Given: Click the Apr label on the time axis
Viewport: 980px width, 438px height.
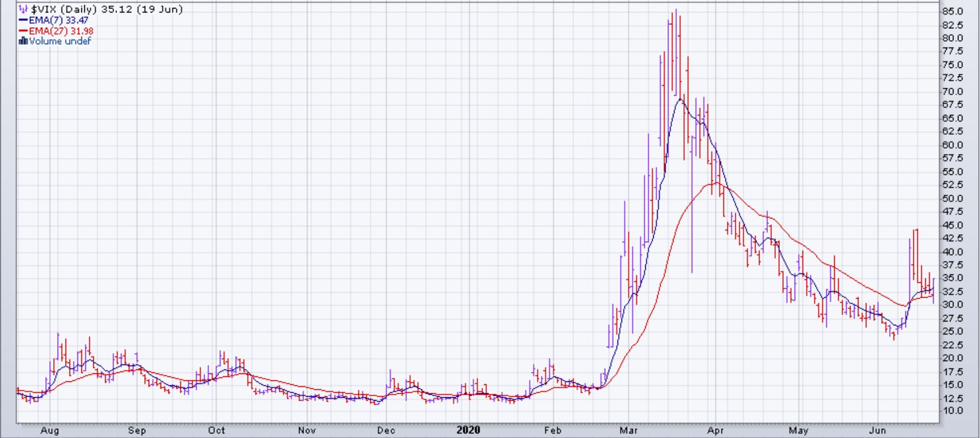Looking at the screenshot, I should pos(715,431).
